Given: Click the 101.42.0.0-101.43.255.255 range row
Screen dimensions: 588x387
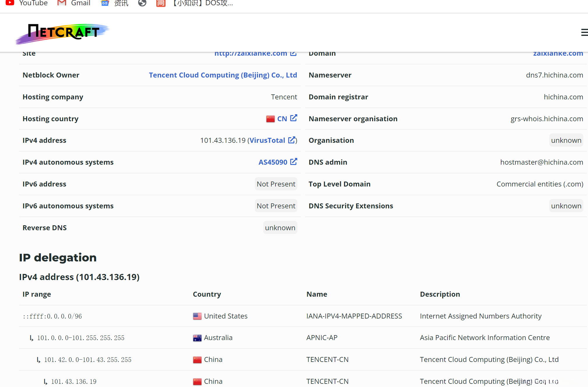Looking at the screenshot, I should point(87,360).
